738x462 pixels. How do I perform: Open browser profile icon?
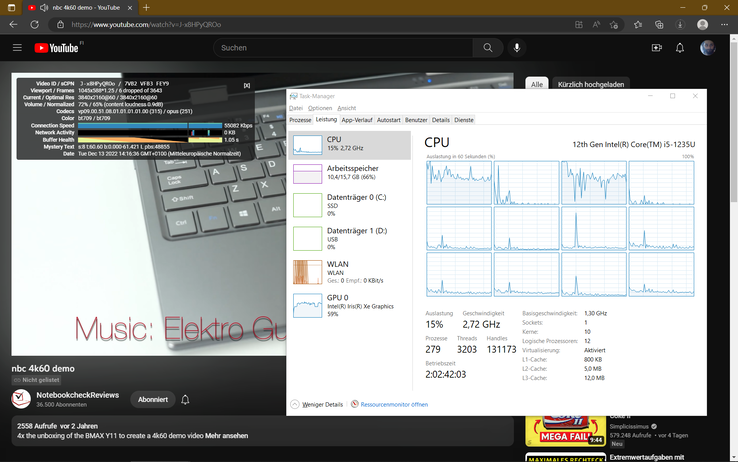(x=702, y=24)
